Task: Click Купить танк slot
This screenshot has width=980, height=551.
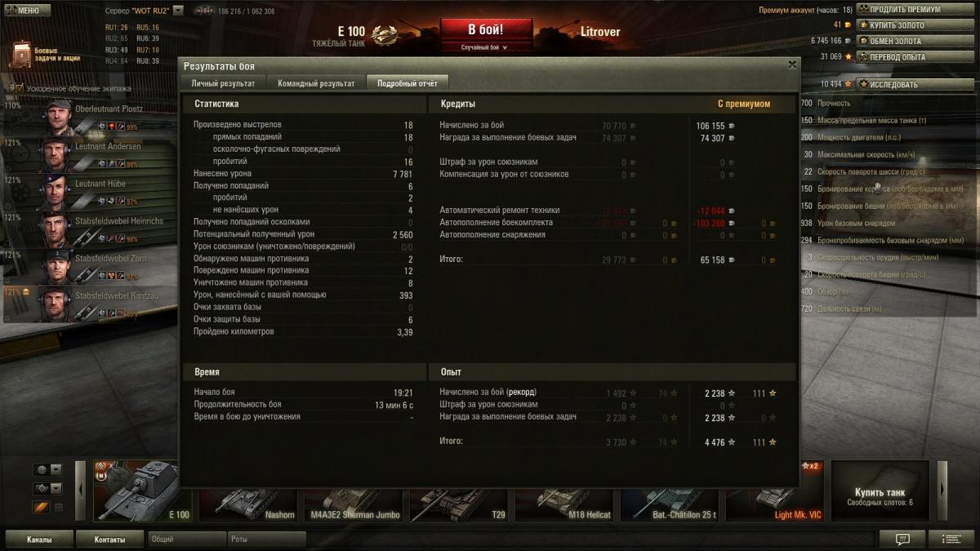Action: coord(880,491)
